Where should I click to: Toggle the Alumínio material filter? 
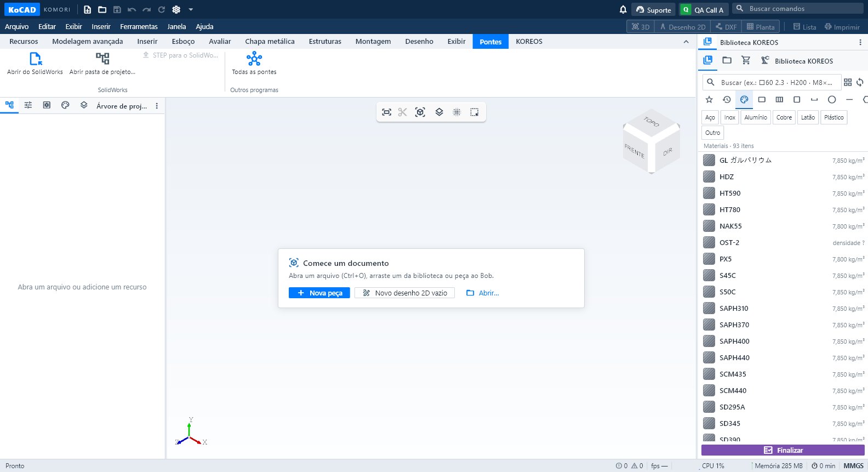[756, 117]
